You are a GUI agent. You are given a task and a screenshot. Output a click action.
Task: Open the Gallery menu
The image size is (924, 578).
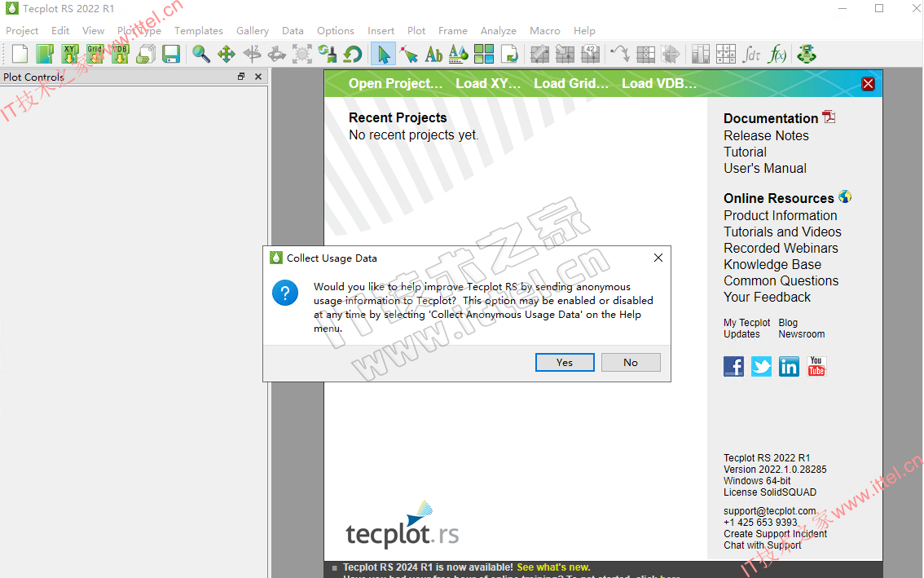pos(253,31)
